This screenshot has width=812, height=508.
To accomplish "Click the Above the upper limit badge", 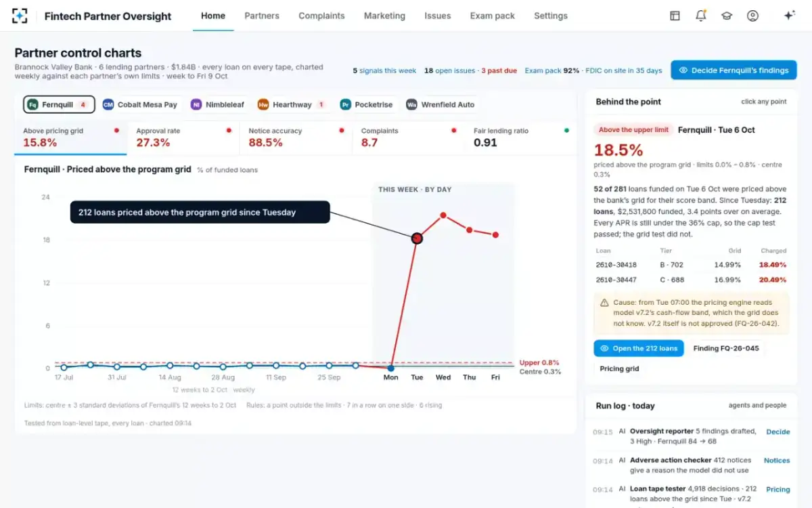I will (633, 130).
